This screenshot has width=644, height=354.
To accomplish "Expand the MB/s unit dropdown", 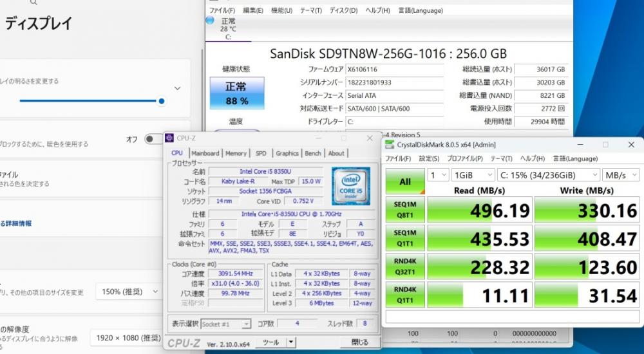I will click(621, 174).
